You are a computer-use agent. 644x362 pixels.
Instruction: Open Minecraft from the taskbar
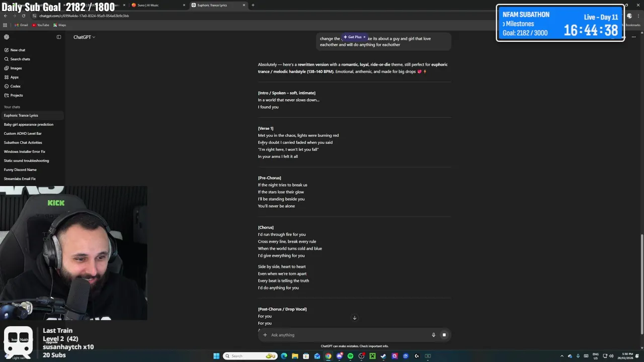click(372, 356)
